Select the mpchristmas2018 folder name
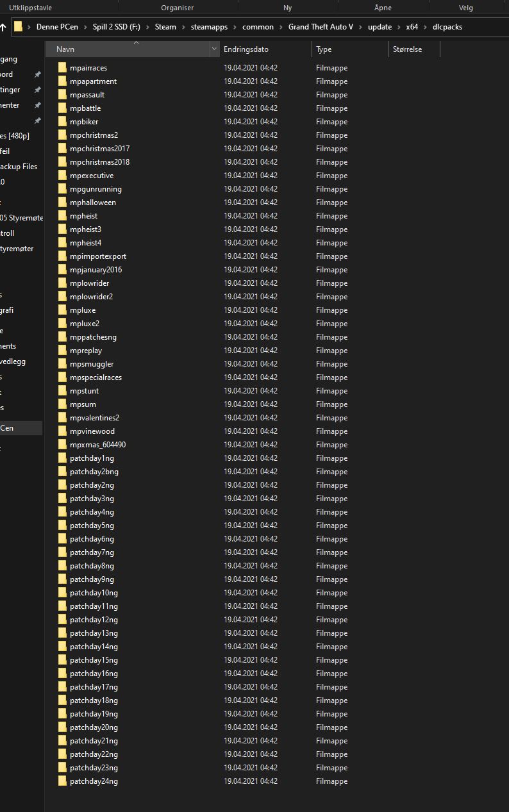This screenshot has width=509, height=812. coord(99,162)
